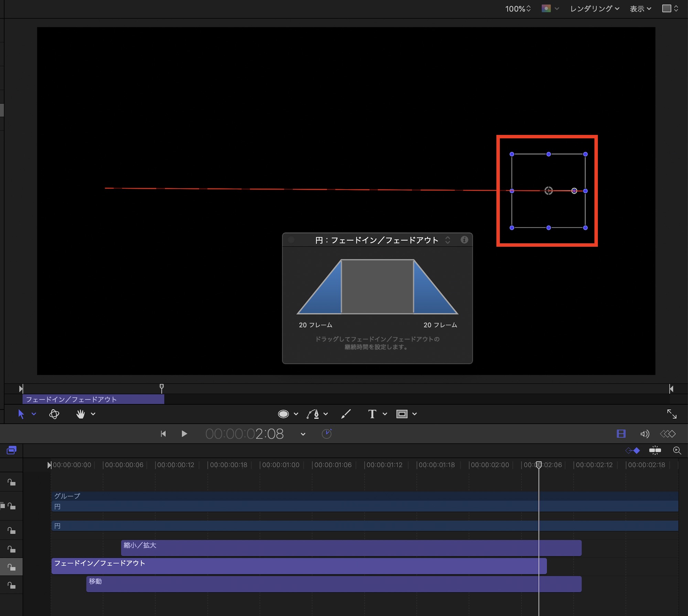Open the 表示 view menu
Screen dimensions: 688x616
[x=640, y=9]
